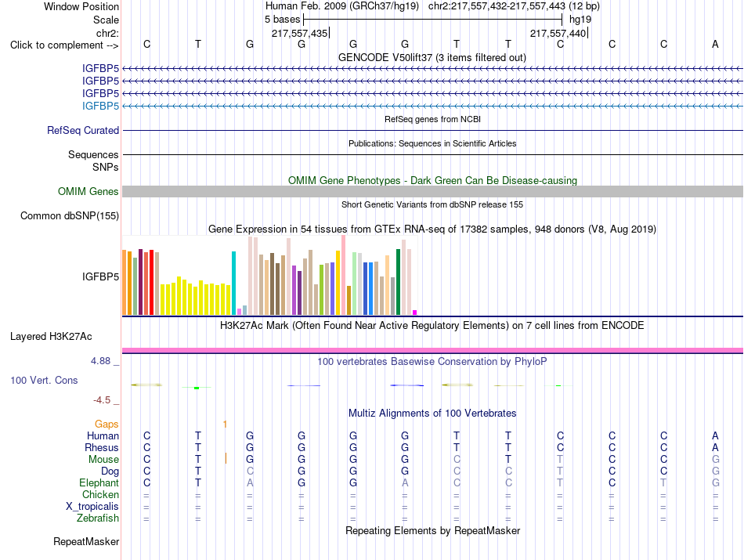Click the 217,557,440 ruler coordinate
This screenshot has width=744, height=560.
pos(558,33)
